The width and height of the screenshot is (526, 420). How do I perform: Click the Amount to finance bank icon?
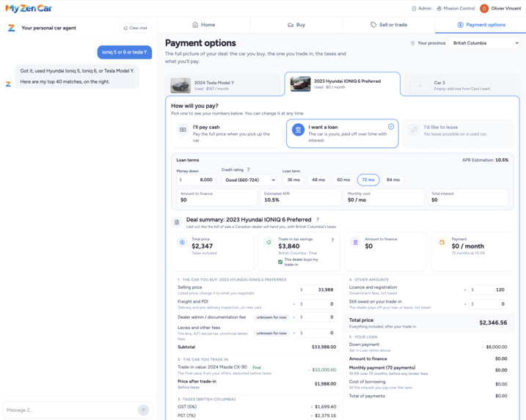(355, 242)
